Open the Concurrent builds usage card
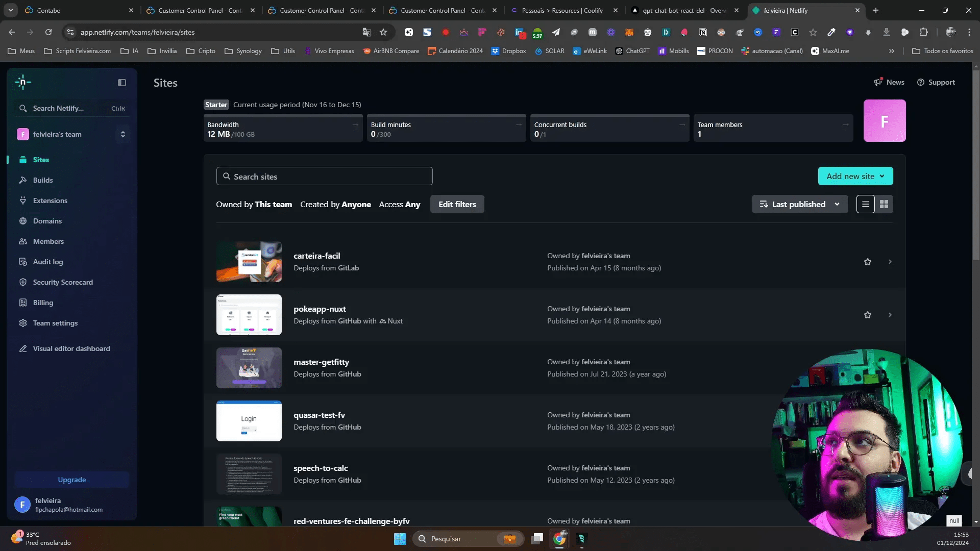The height and width of the screenshot is (551, 980). coord(609,129)
